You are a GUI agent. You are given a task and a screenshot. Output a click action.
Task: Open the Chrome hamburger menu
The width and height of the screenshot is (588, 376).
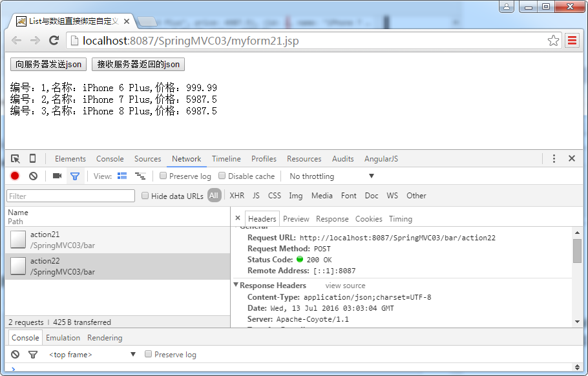click(x=572, y=41)
